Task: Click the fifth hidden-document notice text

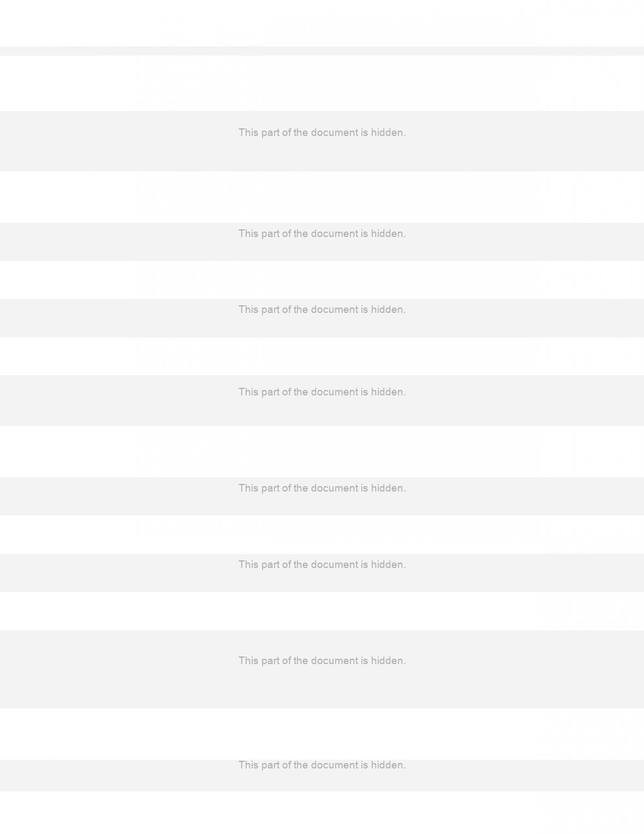Action: tap(322, 488)
